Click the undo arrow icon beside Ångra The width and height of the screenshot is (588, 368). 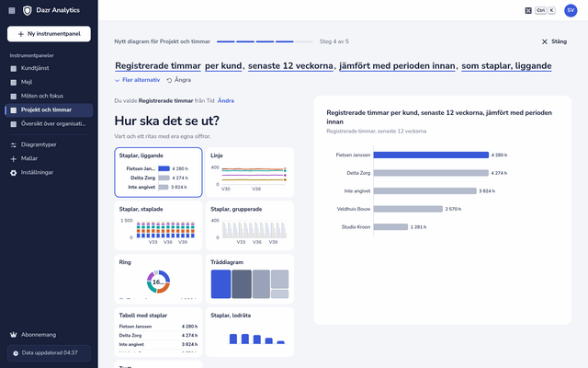169,80
